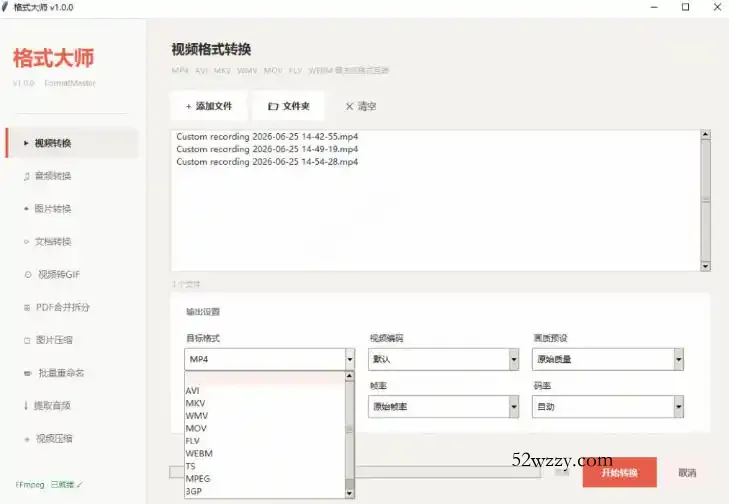Image resolution: width=729 pixels, height=504 pixels.
Task: Choose WMV from format list
Action: pyautogui.click(x=265, y=416)
